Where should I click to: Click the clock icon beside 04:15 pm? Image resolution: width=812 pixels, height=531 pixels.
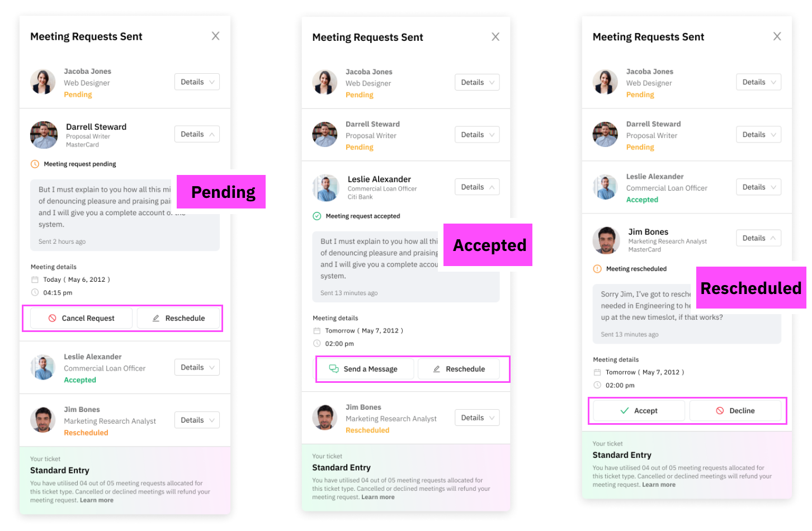(35, 292)
